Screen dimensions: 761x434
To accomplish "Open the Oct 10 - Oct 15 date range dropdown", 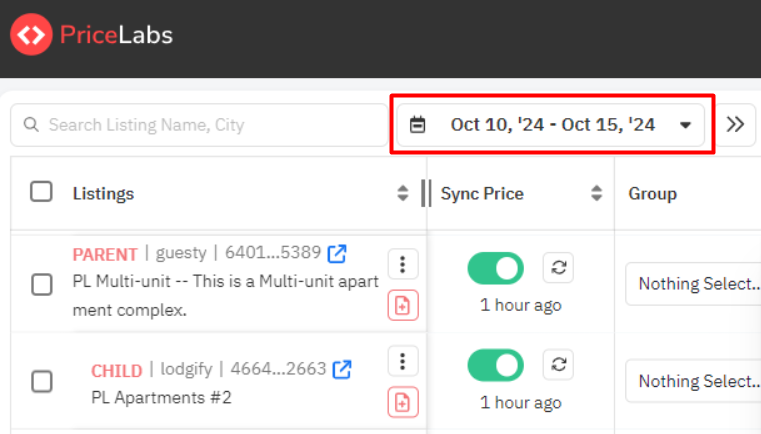I will pos(551,125).
